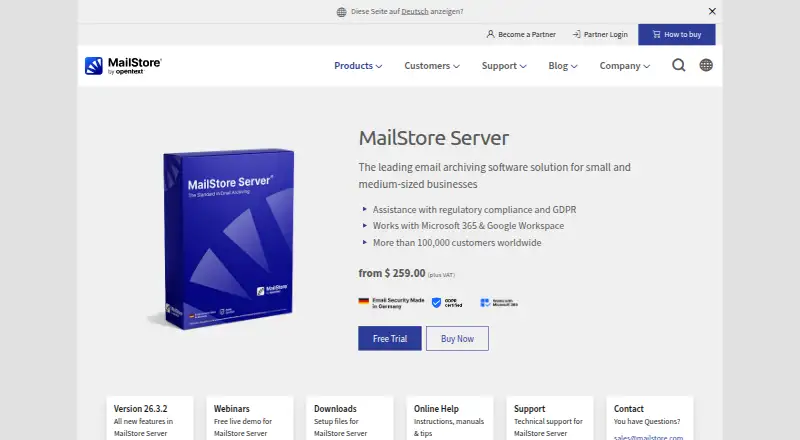Click the Deutsch link

pyautogui.click(x=415, y=11)
